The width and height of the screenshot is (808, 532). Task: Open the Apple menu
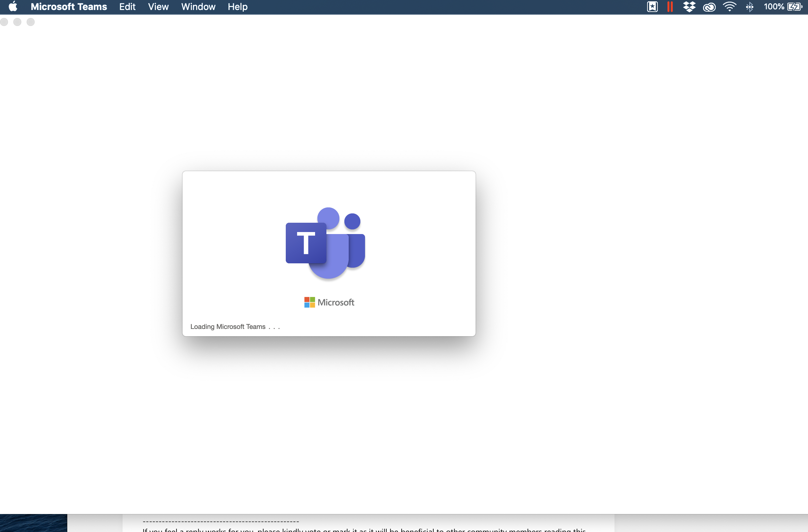(x=13, y=7)
